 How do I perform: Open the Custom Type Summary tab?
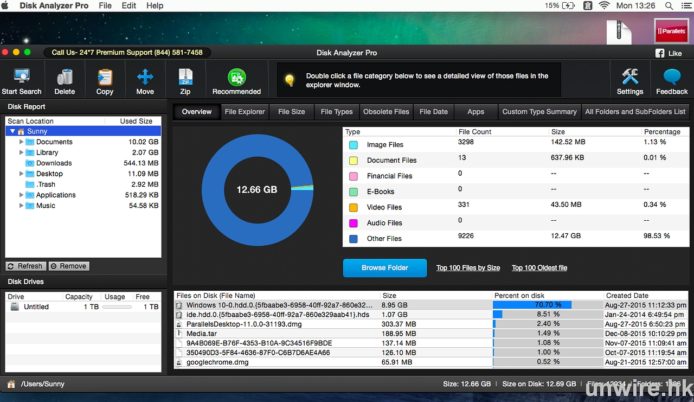tap(539, 112)
